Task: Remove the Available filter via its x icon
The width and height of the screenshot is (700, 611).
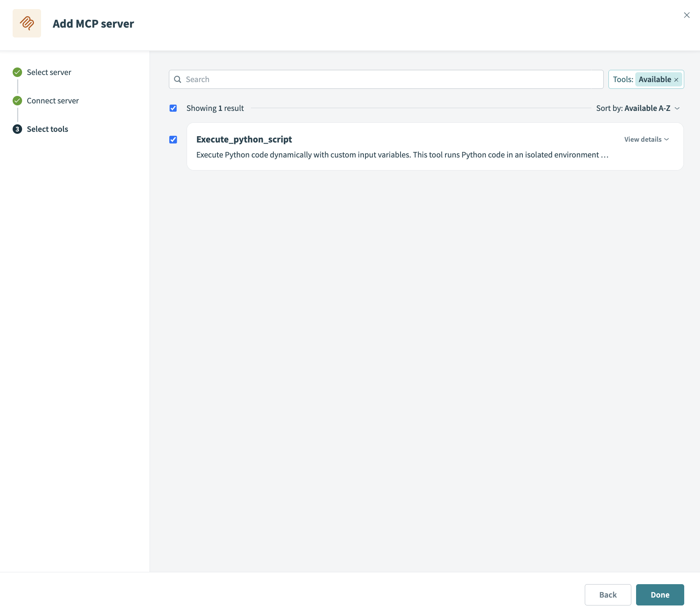Action: (x=676, y=79)
